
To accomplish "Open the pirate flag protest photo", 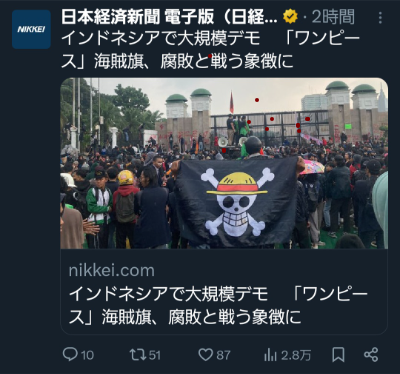I will click(224, 163).
